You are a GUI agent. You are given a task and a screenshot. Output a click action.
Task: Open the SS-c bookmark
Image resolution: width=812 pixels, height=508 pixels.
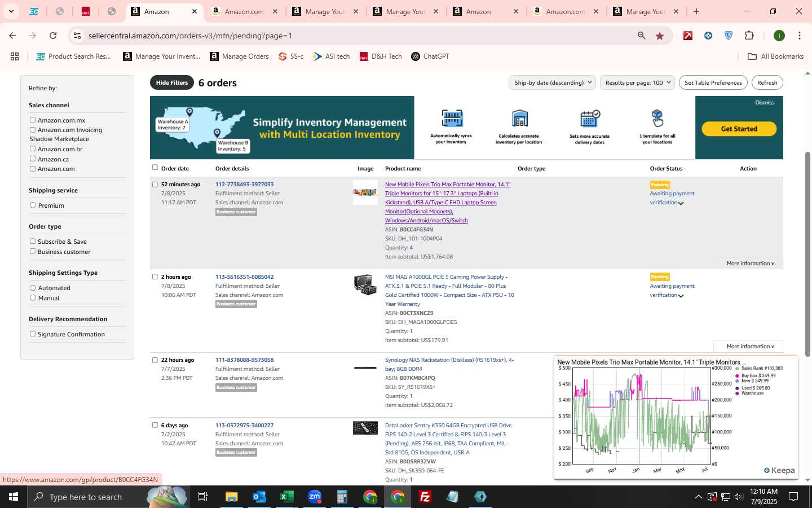(x=291, y=56)
